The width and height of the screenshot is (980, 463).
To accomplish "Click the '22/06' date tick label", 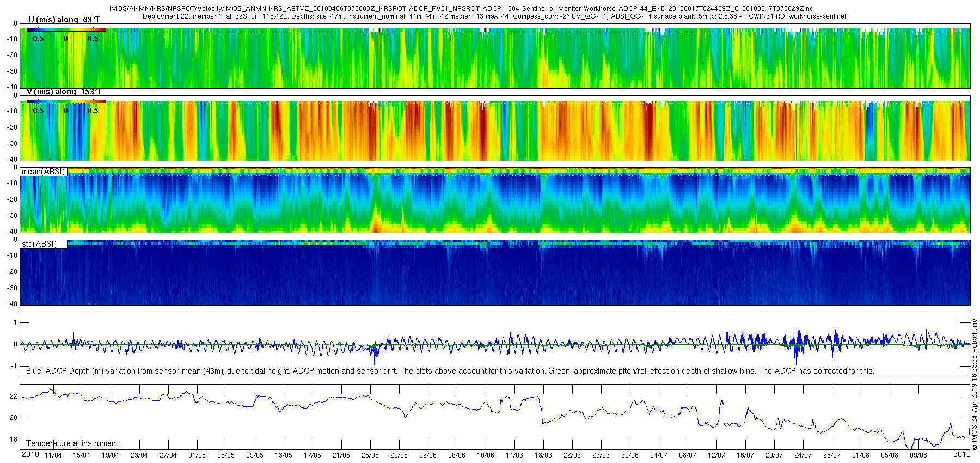I will (x=572, y=455).
